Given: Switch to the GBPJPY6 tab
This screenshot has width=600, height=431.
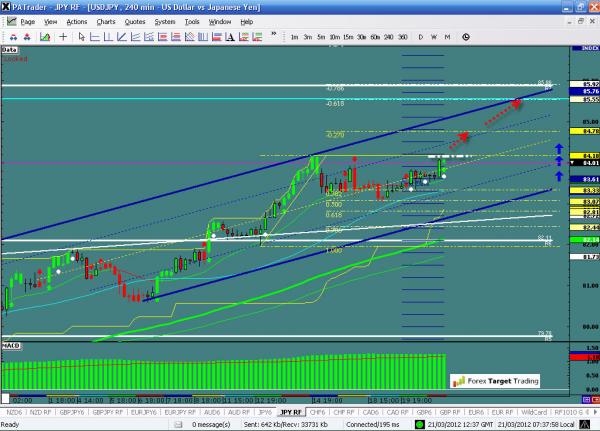Looking at the screenshot, I should click(x=71, y=411).
